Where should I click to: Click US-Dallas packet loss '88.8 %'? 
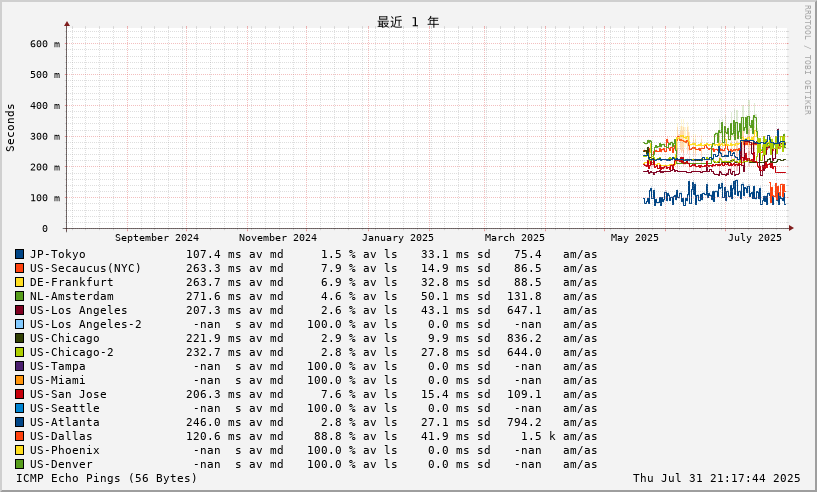335,436
